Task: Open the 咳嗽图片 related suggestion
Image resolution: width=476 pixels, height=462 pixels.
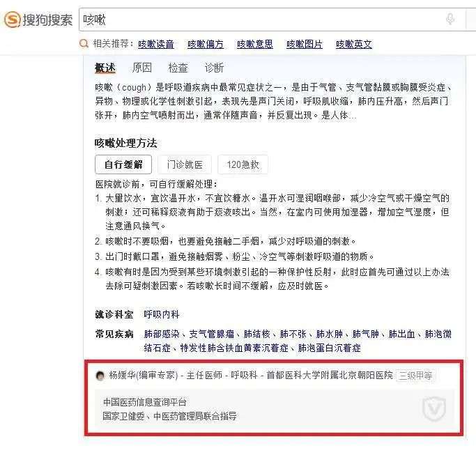Action: [x=304, y=44]
